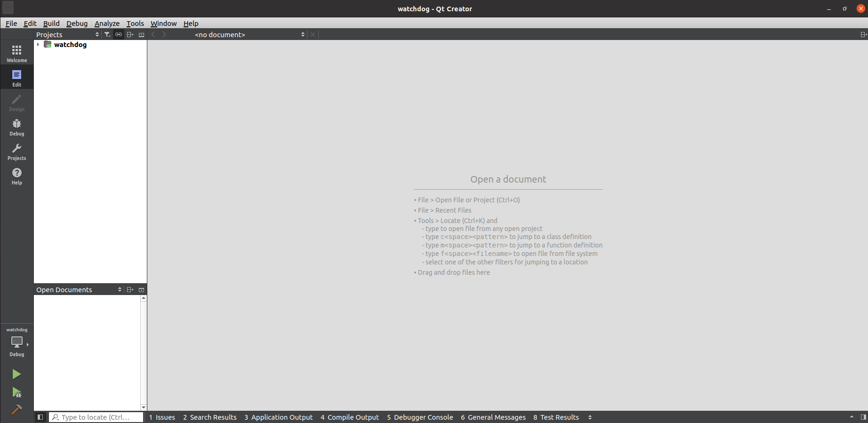Viewport: 868px width, 423px height.
Task: Toggle right sidebar visibility
Action: [863, 417]
